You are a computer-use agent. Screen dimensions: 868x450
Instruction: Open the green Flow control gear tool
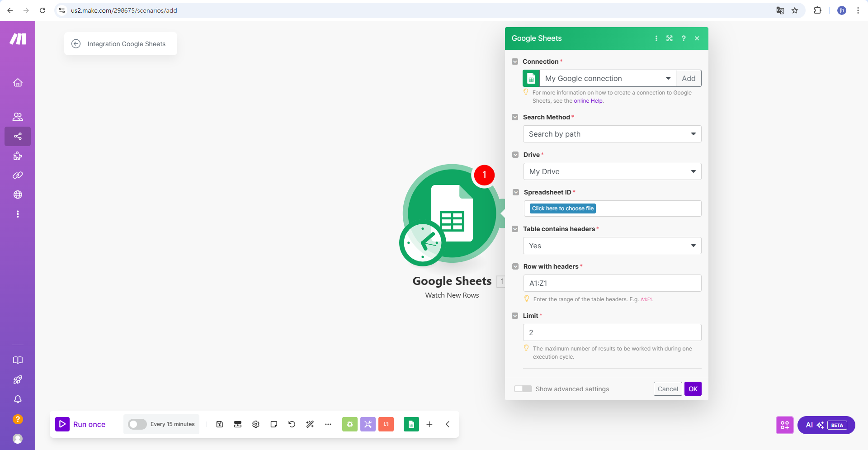coord(350,424)
